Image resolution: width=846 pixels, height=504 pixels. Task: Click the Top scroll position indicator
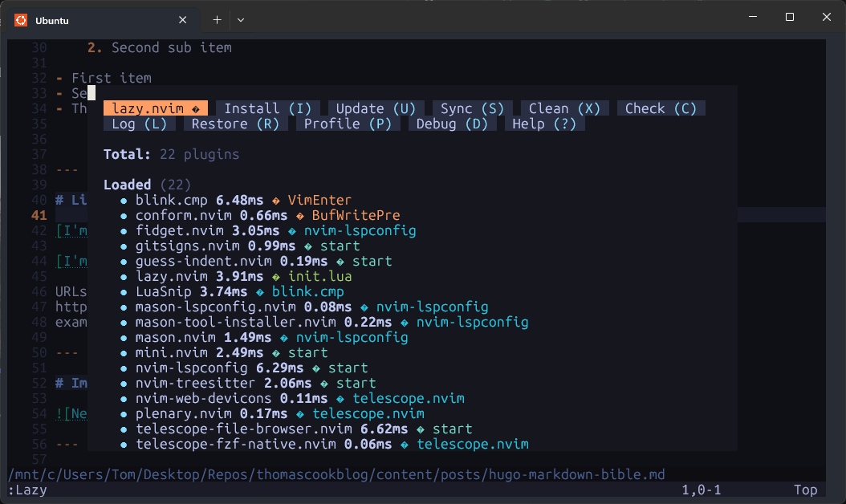(806, 490)
